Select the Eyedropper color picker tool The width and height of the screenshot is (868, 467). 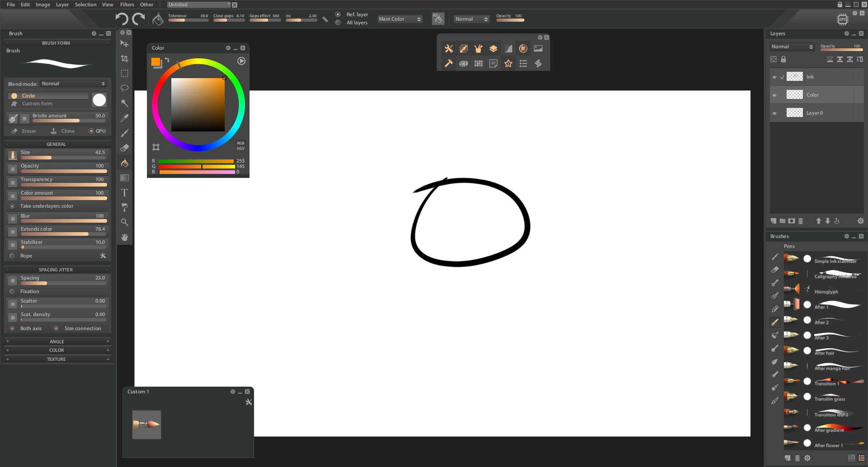click(125, 118)
